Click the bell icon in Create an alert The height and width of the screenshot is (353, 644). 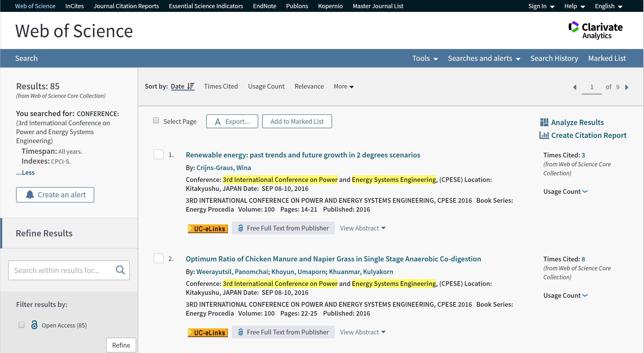[30, 195]
